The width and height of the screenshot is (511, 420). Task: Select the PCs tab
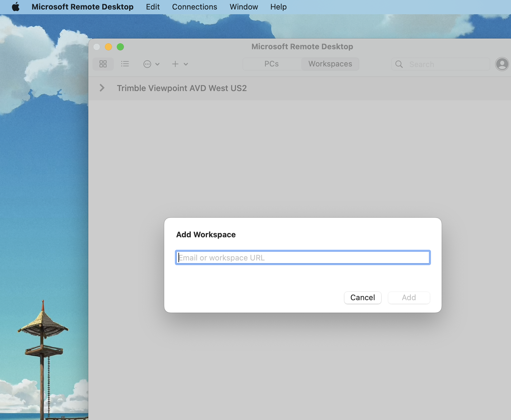272,64
